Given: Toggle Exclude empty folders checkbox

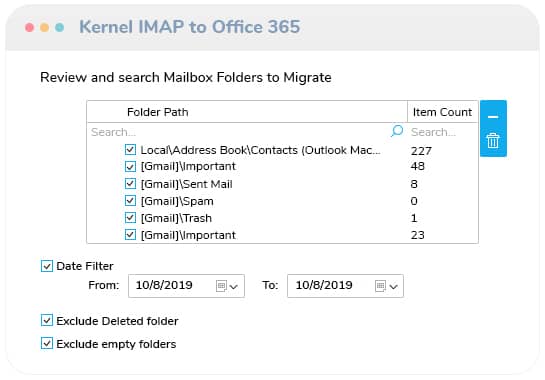Looking at the screenshot, I should click(x=47, y=343).
